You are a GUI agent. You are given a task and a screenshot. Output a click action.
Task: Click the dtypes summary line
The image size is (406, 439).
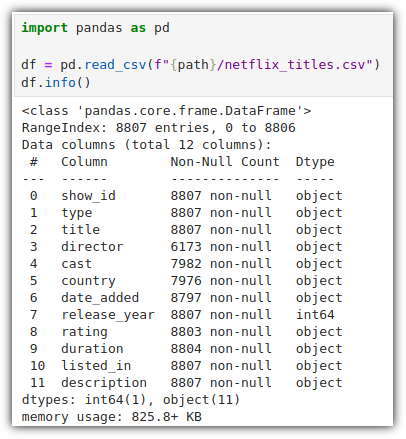pyautogui.click(x=131, y=400)
